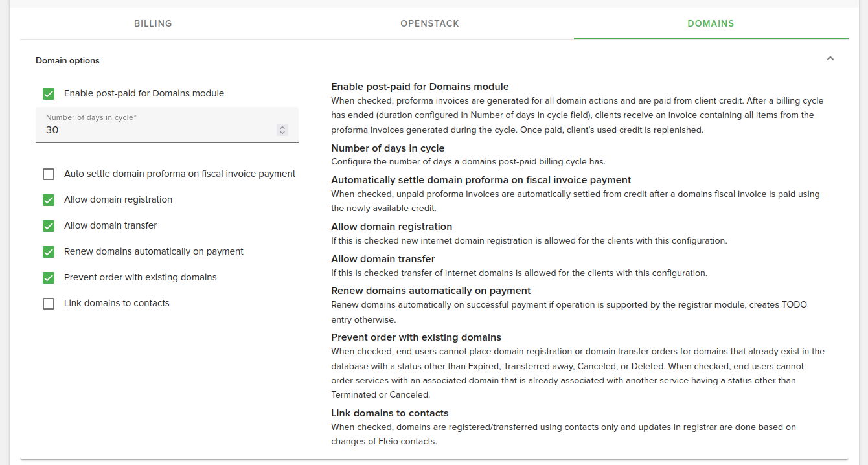Click the "Enable post-paid for Domains module" label
This screenshot has width=868, height=465.
pos(143,93)
